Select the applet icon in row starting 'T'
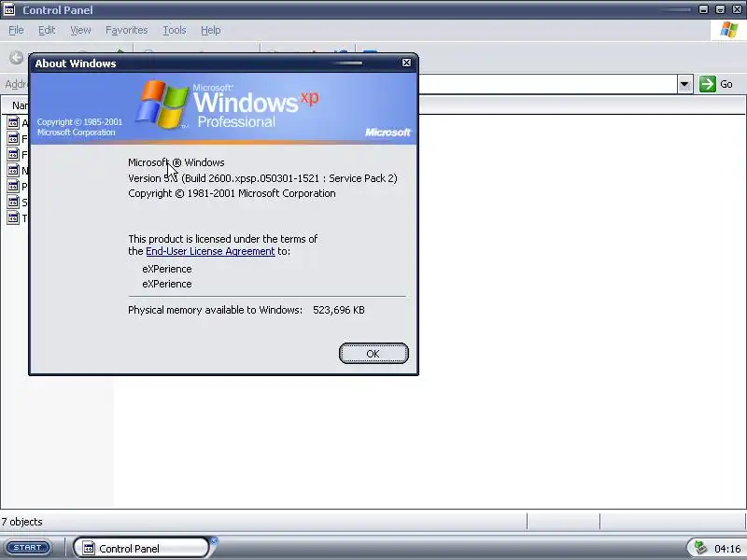 13,218
